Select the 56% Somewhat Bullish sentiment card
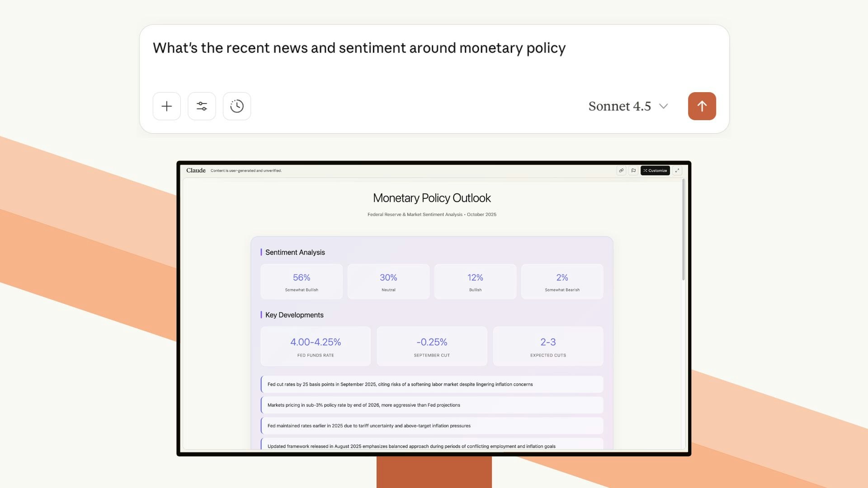The height and width of the screenshot is (488, 868). pyautogui.click(x=302, y=281)
